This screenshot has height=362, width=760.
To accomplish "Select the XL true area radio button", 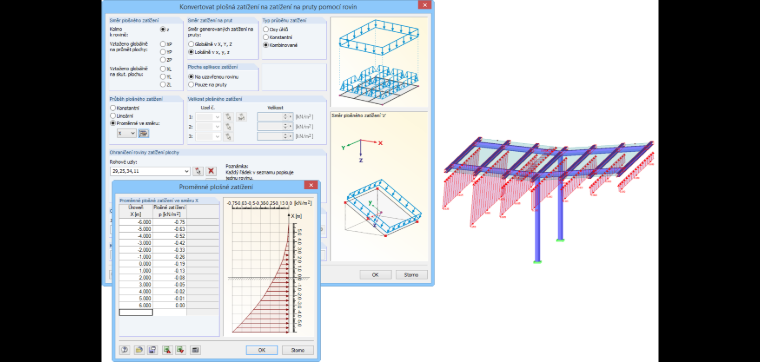I will click(x=163, y=69).
